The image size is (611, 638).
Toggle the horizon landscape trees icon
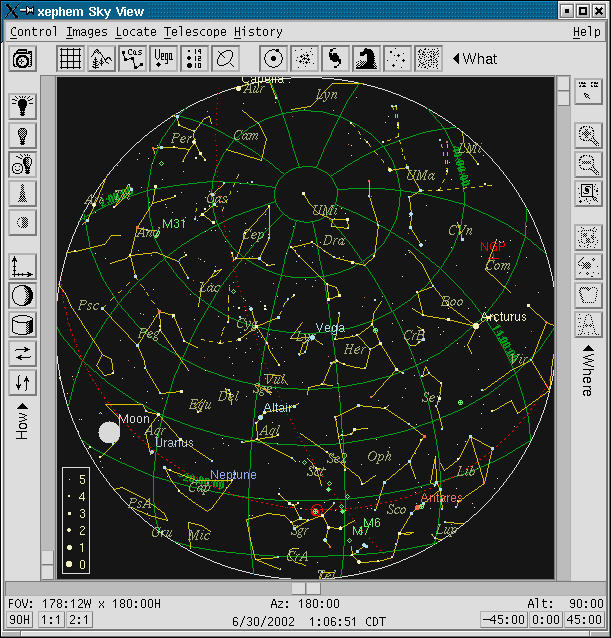pyautogui.click(x=101, y=59)
